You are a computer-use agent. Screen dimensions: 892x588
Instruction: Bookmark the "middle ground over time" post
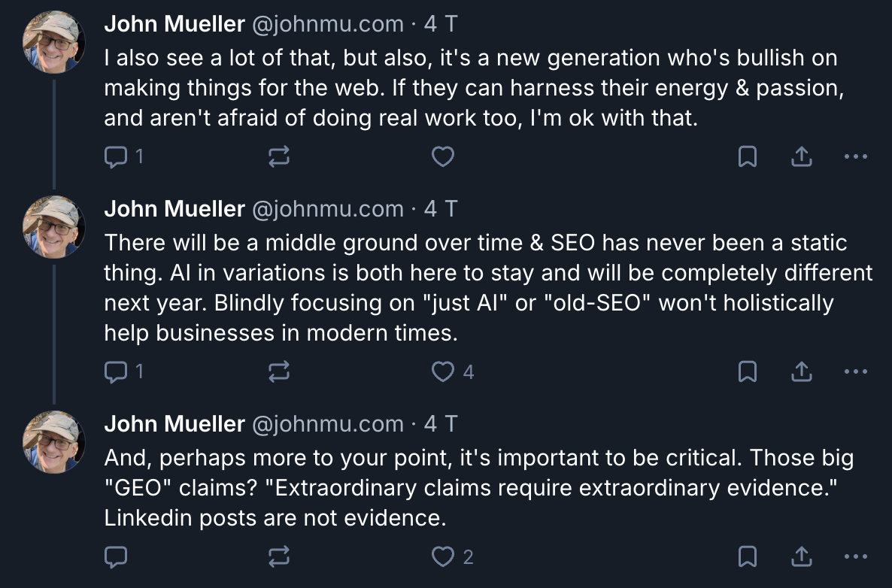pyautogui.click(x=747, y=371)
